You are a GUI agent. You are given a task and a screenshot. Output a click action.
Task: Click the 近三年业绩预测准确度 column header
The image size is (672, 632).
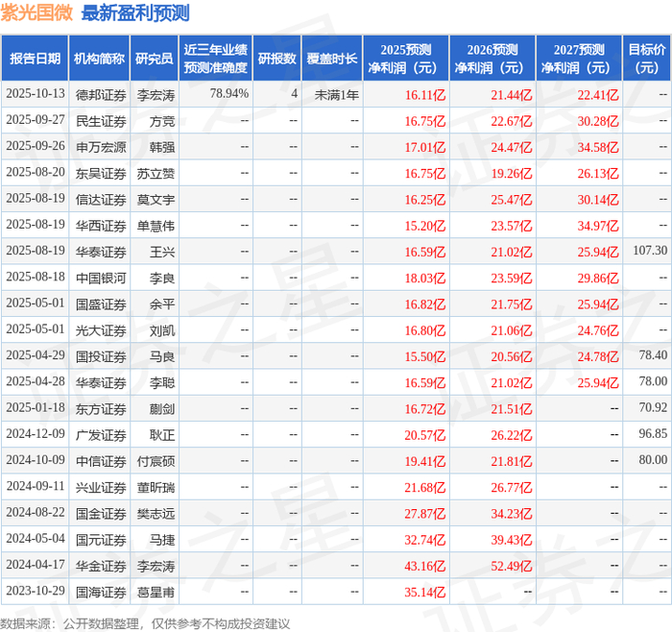point(216,59)
